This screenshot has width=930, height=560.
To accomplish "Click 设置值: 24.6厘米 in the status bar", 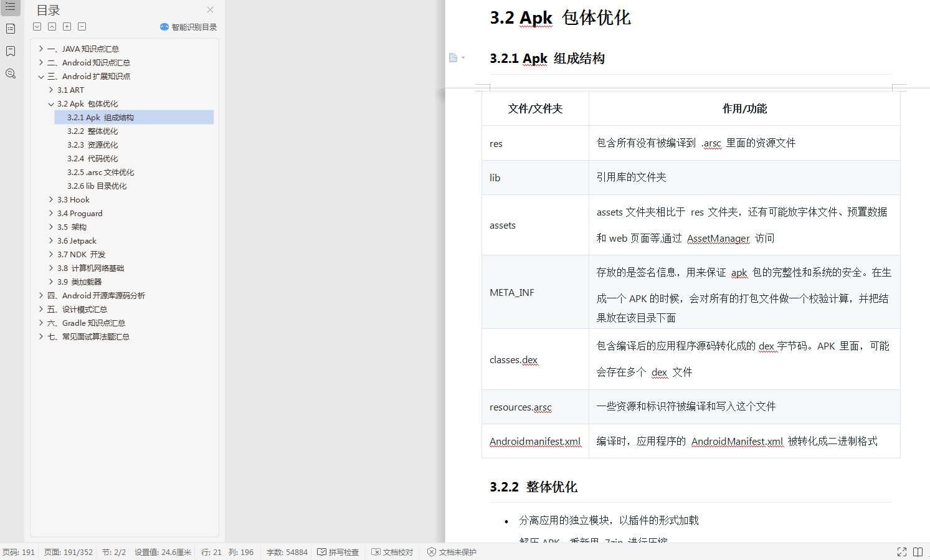I will 163,552.
